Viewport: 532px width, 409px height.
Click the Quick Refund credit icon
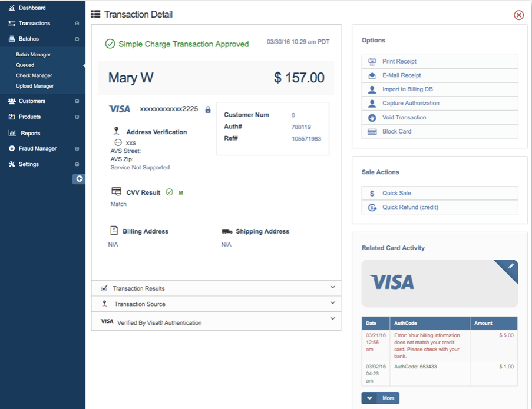coord(372,207)
